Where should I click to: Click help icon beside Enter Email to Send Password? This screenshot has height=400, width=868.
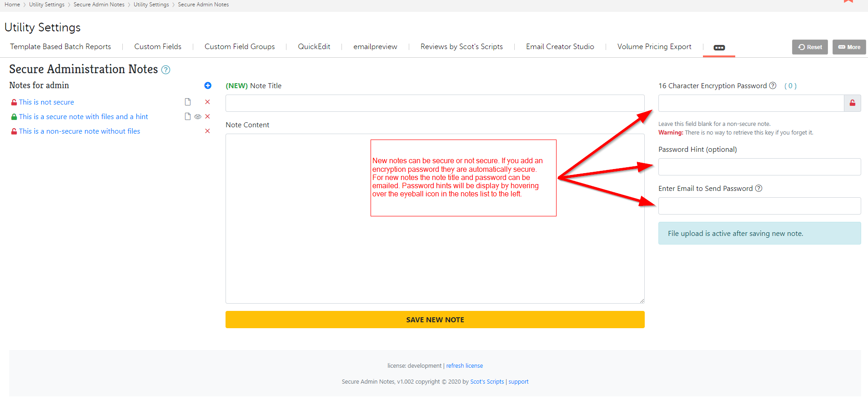[x=758, y=189]
